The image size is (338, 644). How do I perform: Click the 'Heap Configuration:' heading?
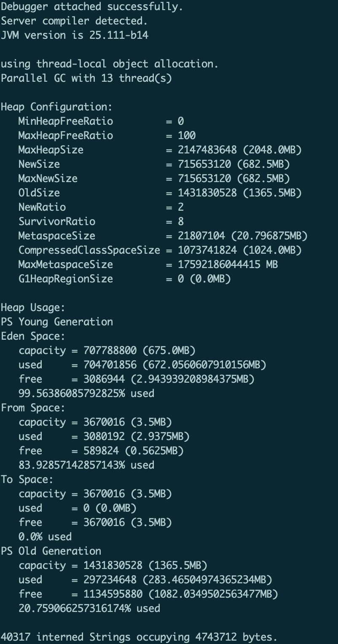tap(56, 107)
